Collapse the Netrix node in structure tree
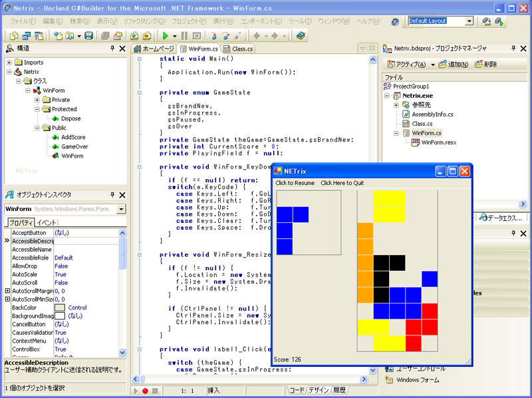Screen dimensions: 532x398 point(9,72)
